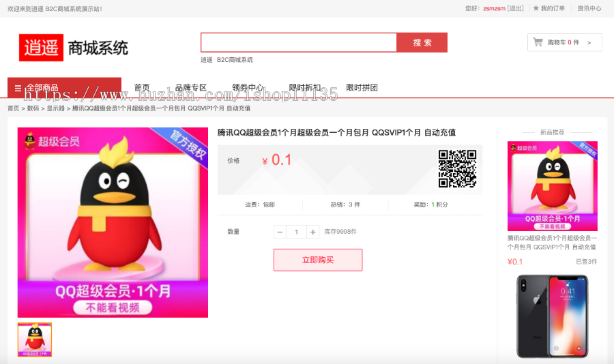
Task: Select the small product thumbnail below image
Action: [x=35, y=339]
